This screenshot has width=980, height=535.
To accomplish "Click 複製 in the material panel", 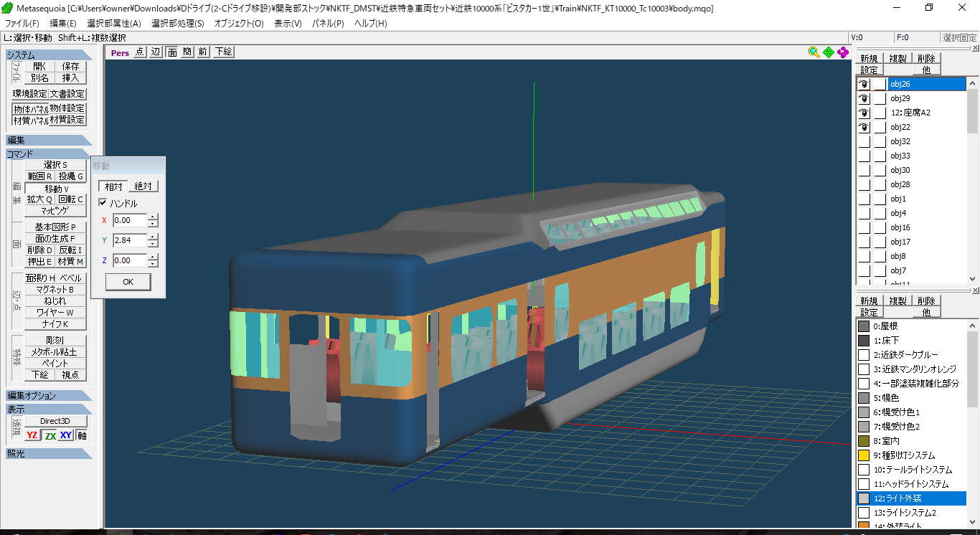I will tap(897, 301).
